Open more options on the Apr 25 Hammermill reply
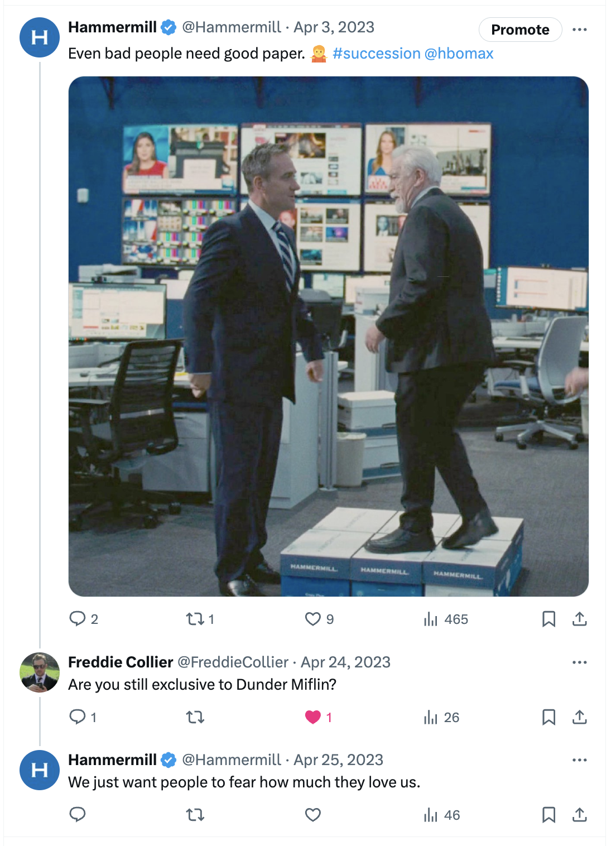Screen dimensions: 616x846 (x=580, y=760)
